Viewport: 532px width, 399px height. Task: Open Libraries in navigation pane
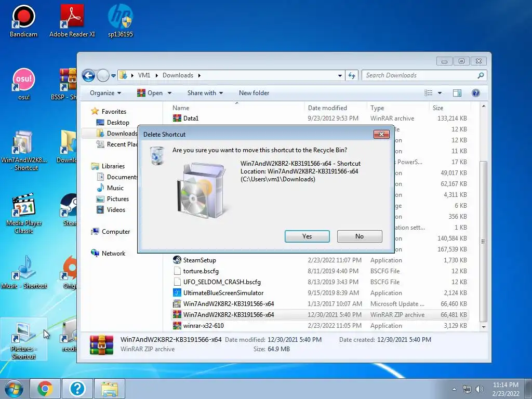[108, 166]
